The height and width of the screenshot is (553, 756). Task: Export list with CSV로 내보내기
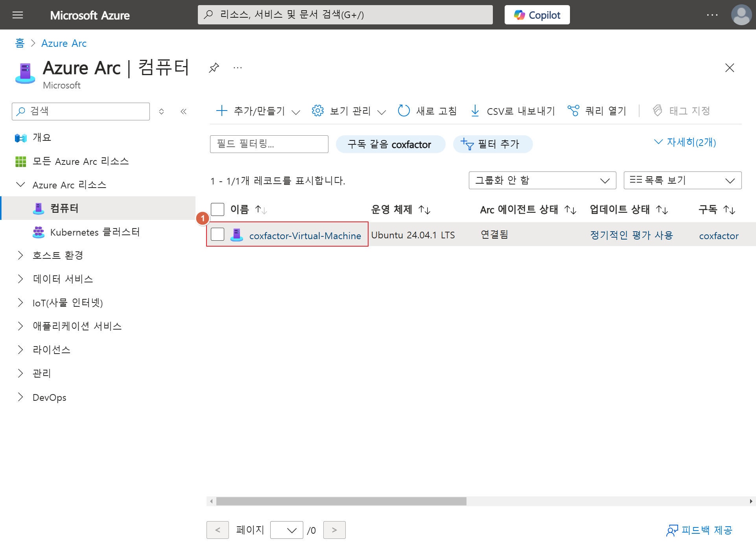click(x=513, y=111)
